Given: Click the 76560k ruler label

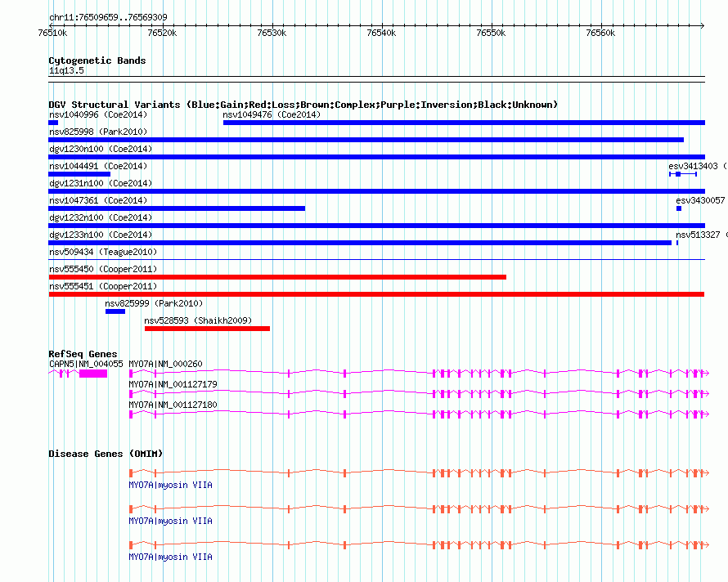Looking at the screenshot, I should coord(600,33).
